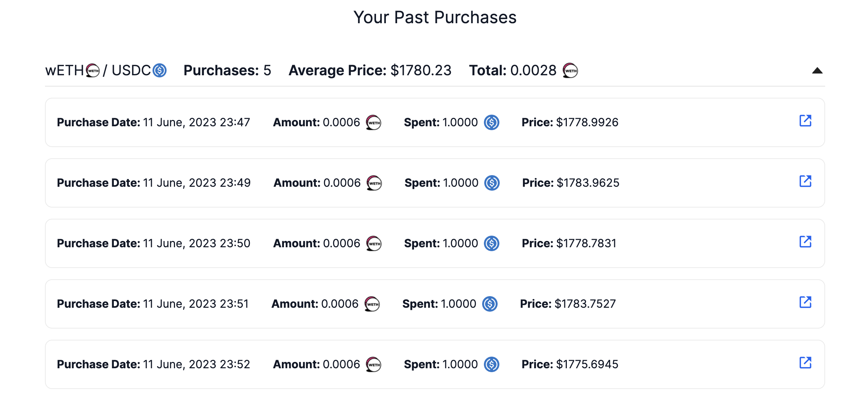
Task: Select the purchase priced $1778.7831
Action: pos(435,243)
